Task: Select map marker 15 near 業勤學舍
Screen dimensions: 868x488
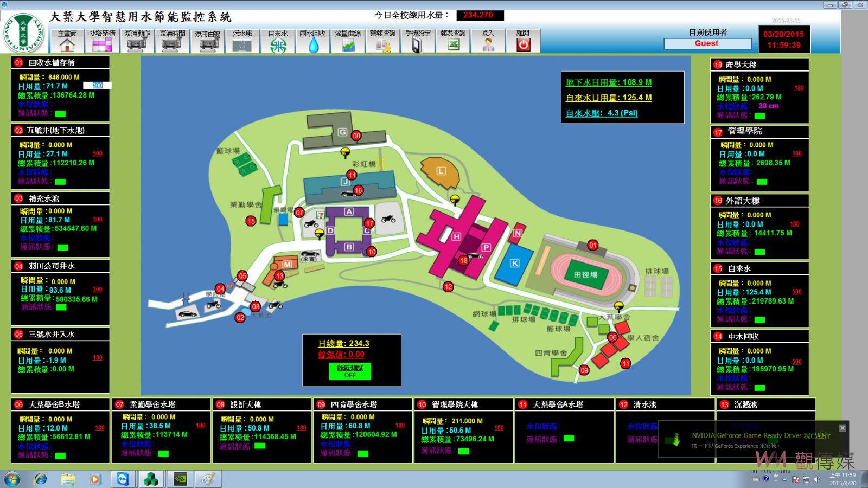Action: (251, 221)
